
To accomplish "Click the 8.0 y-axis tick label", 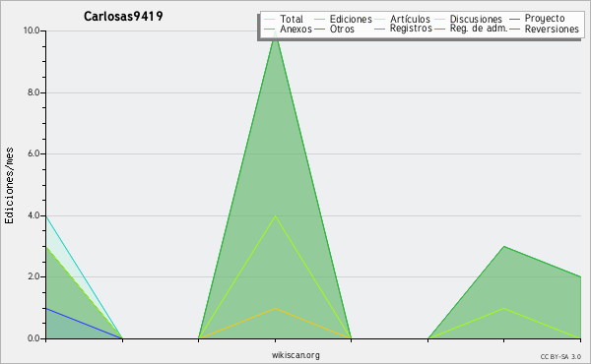I will (x=33, y=92).
